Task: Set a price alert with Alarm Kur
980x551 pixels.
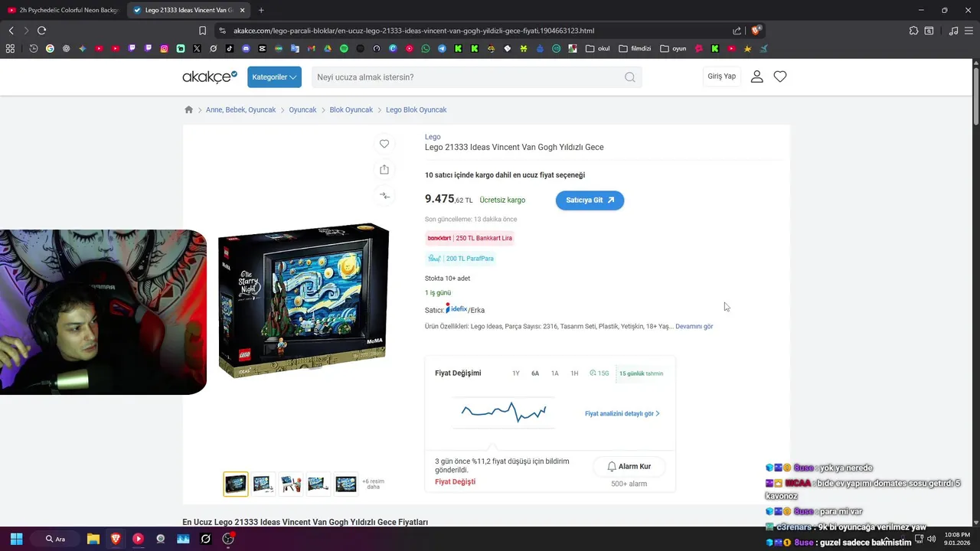Action: point(629,466)
